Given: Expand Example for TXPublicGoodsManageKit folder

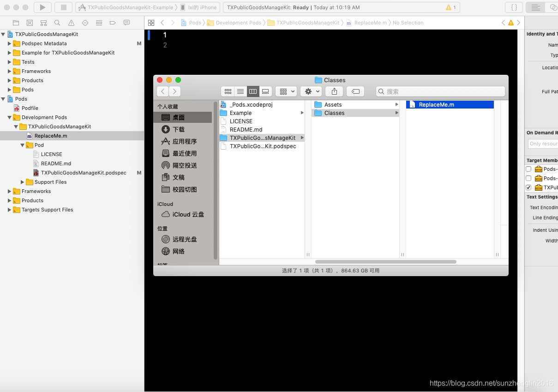Looking at the screenshot, I should [x=9, y=53].
